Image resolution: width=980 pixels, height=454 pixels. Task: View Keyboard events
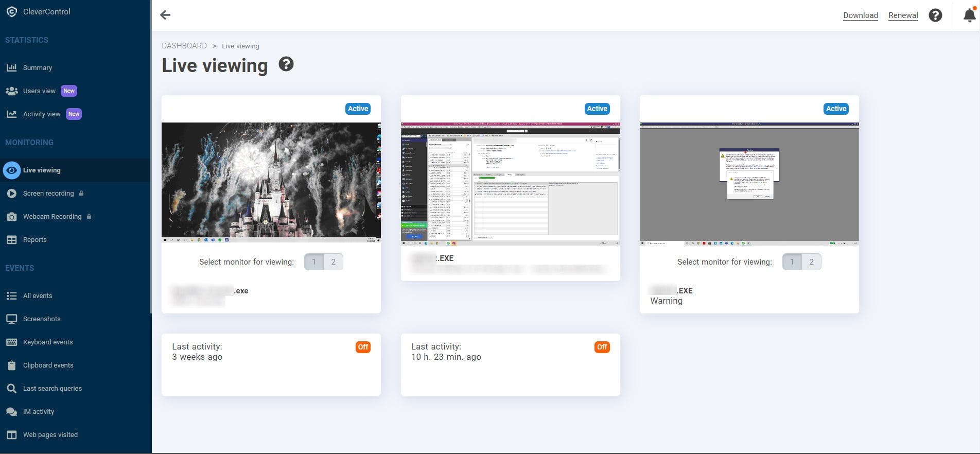click(48, 342)
